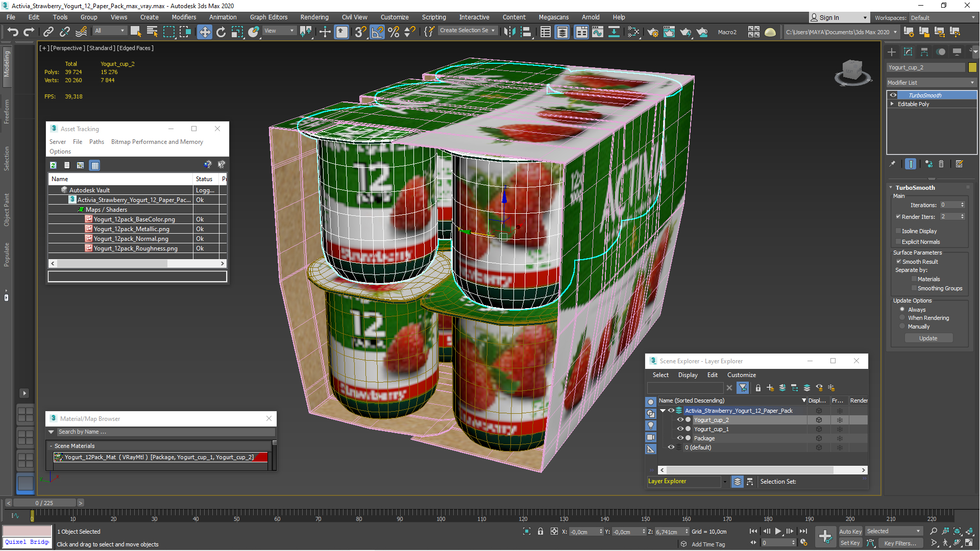This screenshot has height=551, width=980.
Task: Open the Create command panel
Action: click(x=892, y=52)
